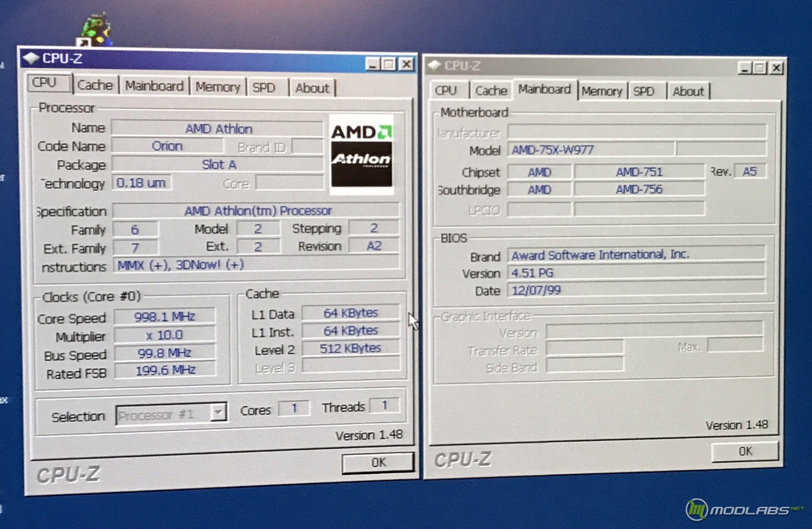Click the chipset Rev. value A5
Image resolution: width=812 pixels, height=529 pixels.
point(749,172)
